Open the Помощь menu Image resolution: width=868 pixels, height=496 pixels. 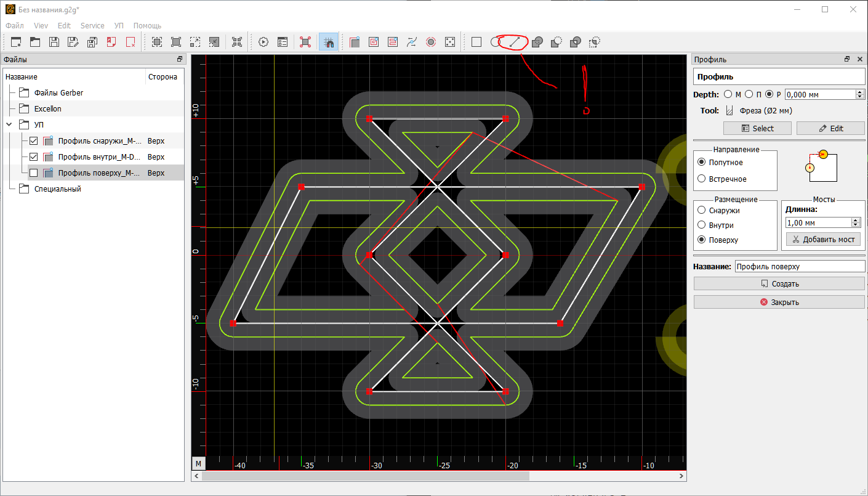coord(147,26)
